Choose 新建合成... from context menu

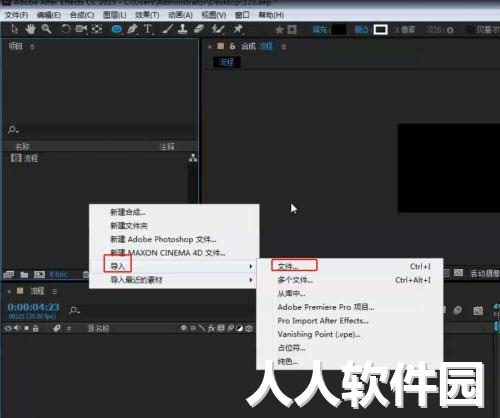point(174,212)
